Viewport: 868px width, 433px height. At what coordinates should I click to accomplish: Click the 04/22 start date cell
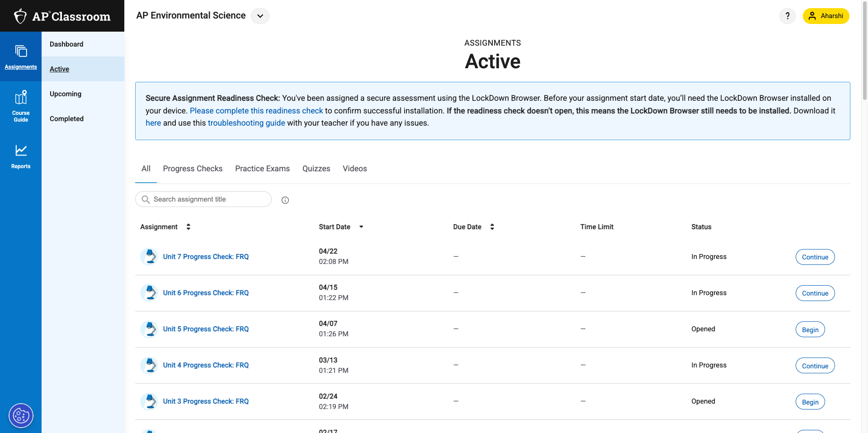point(334,256)
